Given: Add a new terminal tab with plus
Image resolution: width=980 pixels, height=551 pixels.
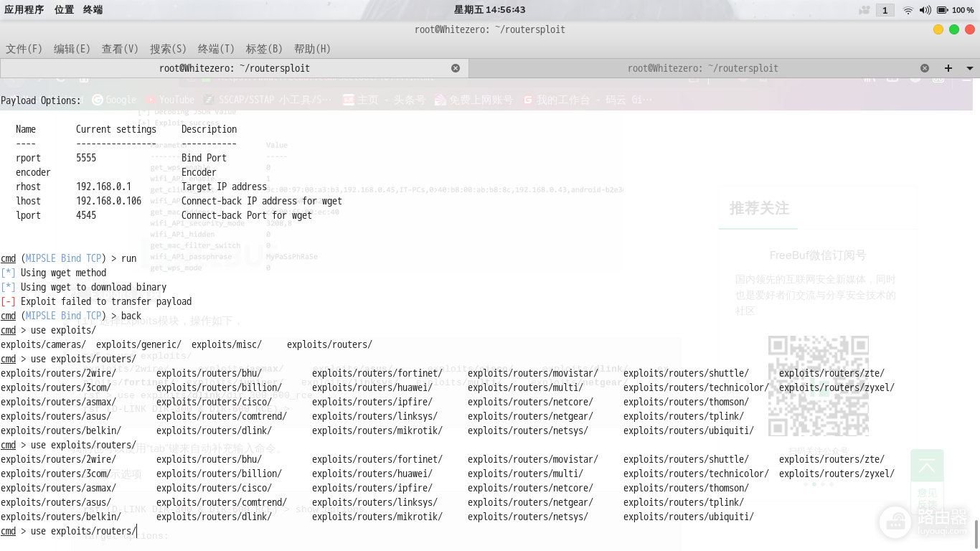Looking at the screenshot, I should (x=948, y=68).
